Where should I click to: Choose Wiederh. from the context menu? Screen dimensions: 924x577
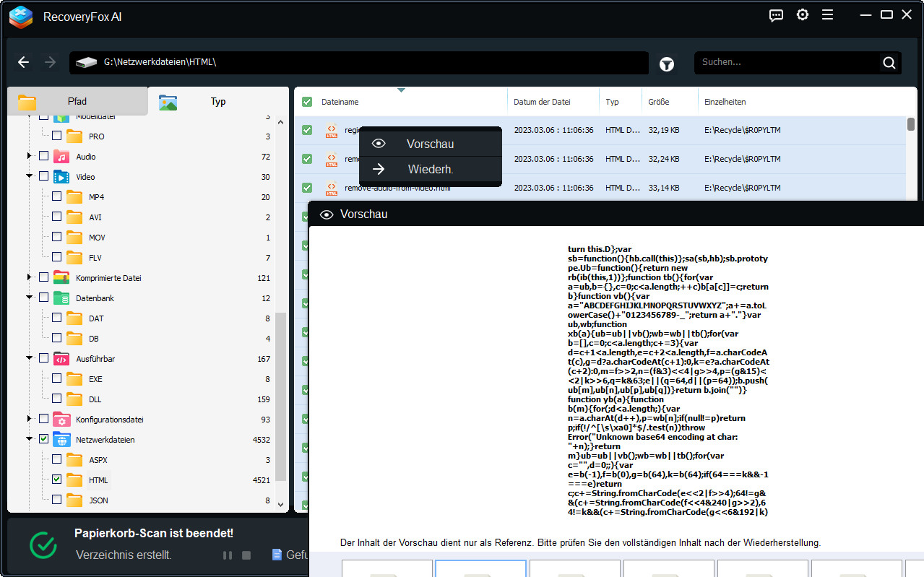[430, 170]
